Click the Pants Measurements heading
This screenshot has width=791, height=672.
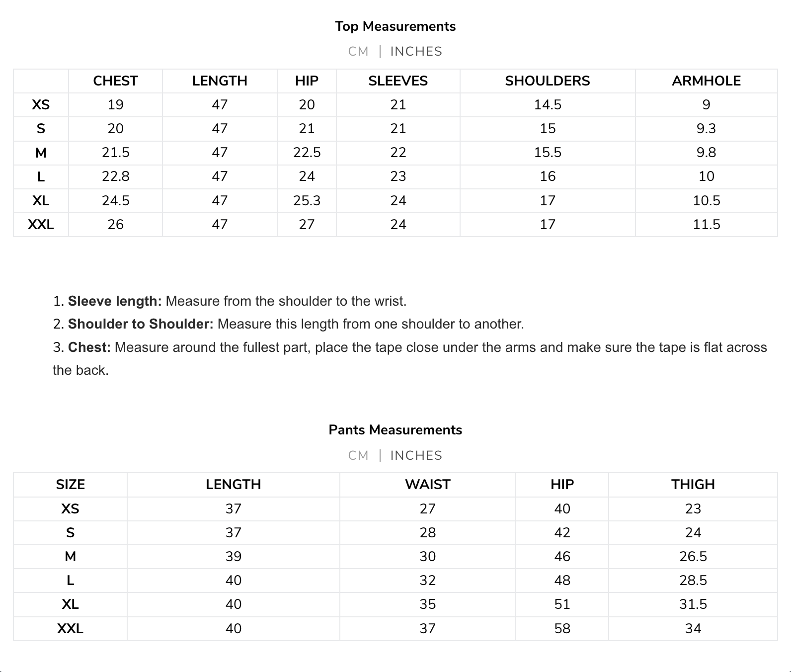395,430
